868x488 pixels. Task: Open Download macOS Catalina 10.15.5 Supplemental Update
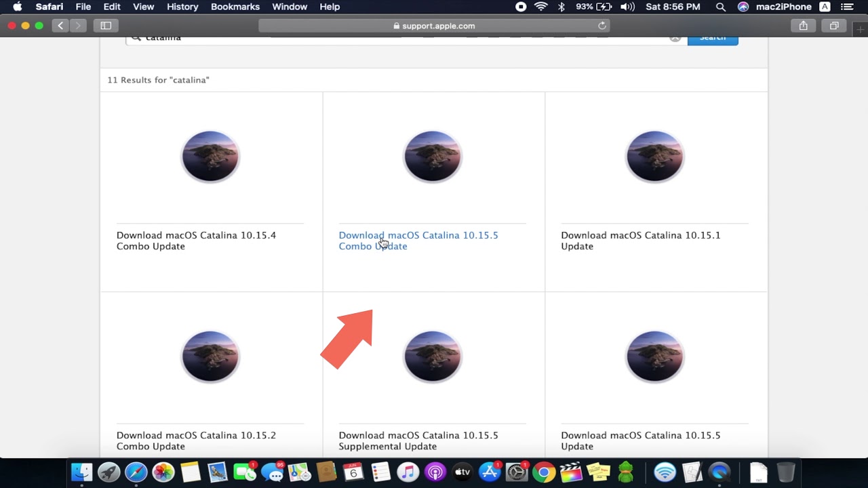click(x=418, y=441)
